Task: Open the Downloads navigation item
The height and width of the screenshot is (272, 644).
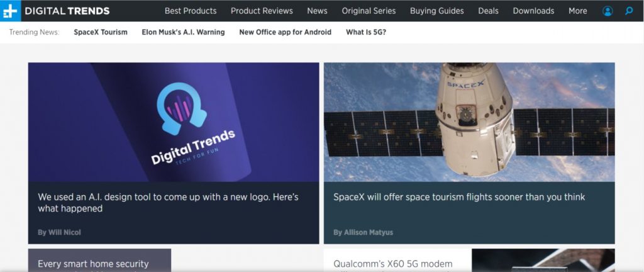Action: point(533,11)
